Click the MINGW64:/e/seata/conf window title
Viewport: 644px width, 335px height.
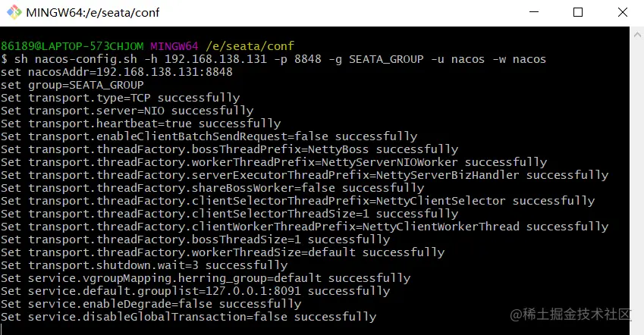tap(93, 13)
